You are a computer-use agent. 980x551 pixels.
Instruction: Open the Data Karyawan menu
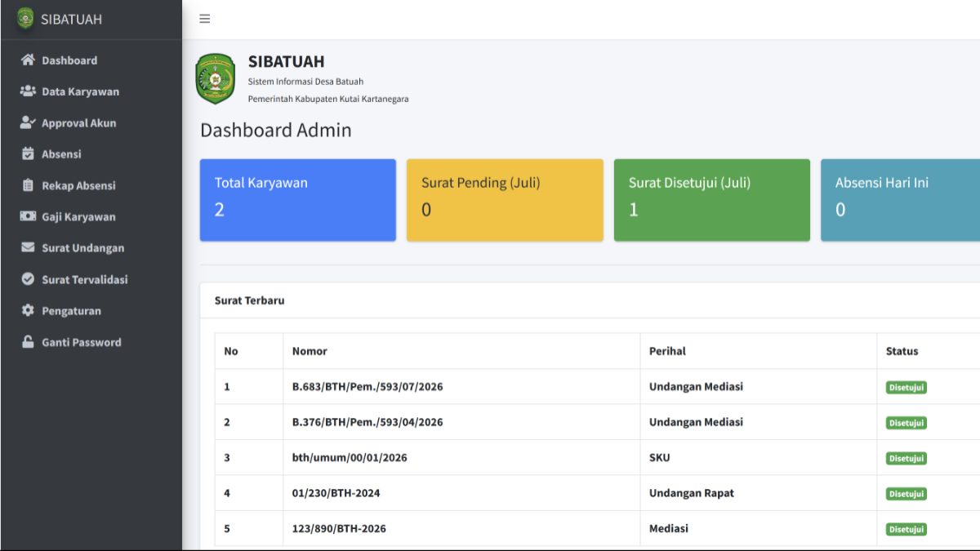click(91, 91)
